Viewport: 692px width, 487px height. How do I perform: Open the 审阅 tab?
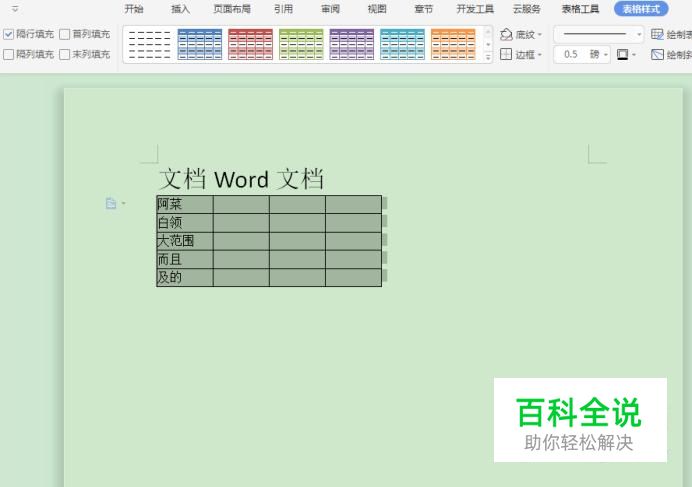(330, 9)
